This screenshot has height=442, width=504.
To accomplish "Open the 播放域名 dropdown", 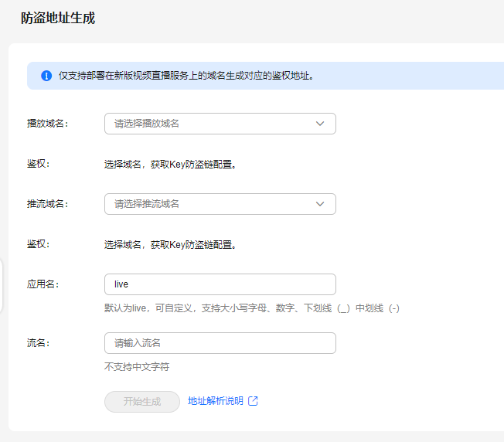I will (220, 124).
